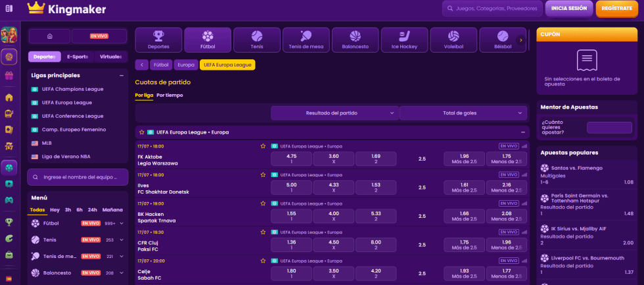This screenshot has height=285, width=644.
Task: Favorite the BK Hacken vs Spartak Trnava match
Action: (x=263, y=203)
